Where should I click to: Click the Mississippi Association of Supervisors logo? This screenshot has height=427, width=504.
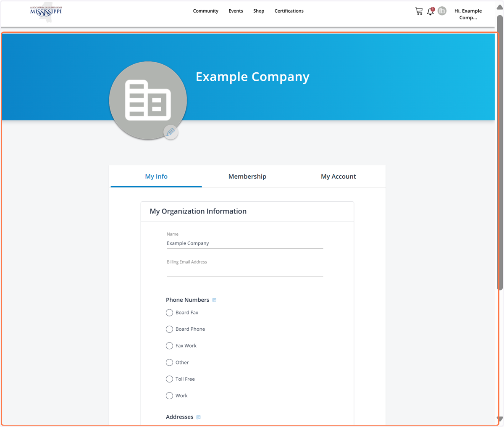46,12
